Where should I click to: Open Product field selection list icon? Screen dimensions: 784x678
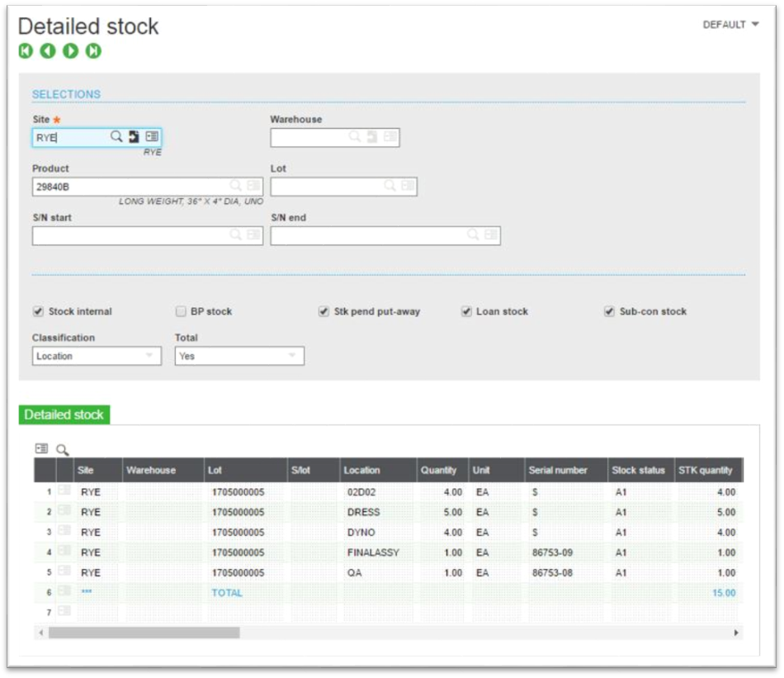pyautogui.click(x=254, y=186)
